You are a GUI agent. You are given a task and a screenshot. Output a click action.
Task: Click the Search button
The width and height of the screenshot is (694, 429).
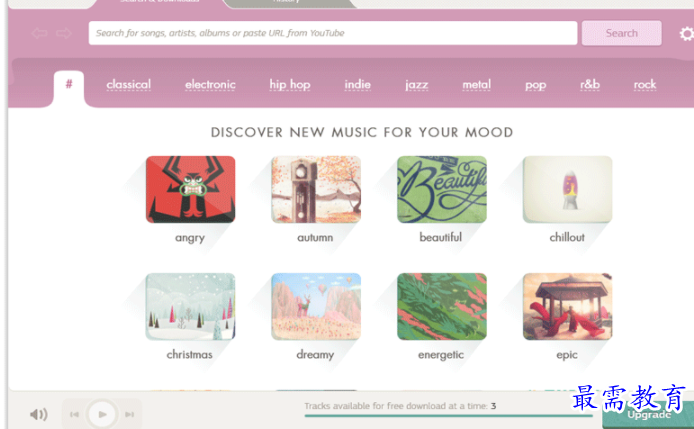point(621,33)
